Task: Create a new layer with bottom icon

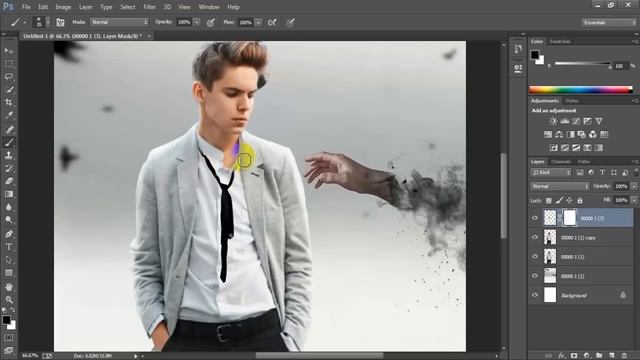Action: [x=611, y=356]
